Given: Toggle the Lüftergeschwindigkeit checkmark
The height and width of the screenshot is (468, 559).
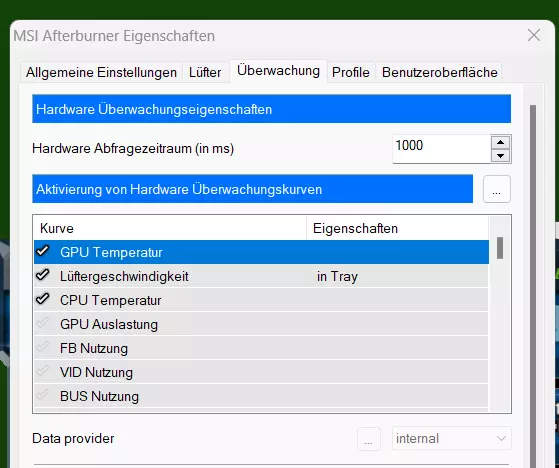Looking at the screenshot, I should click(x=43, y=275).
